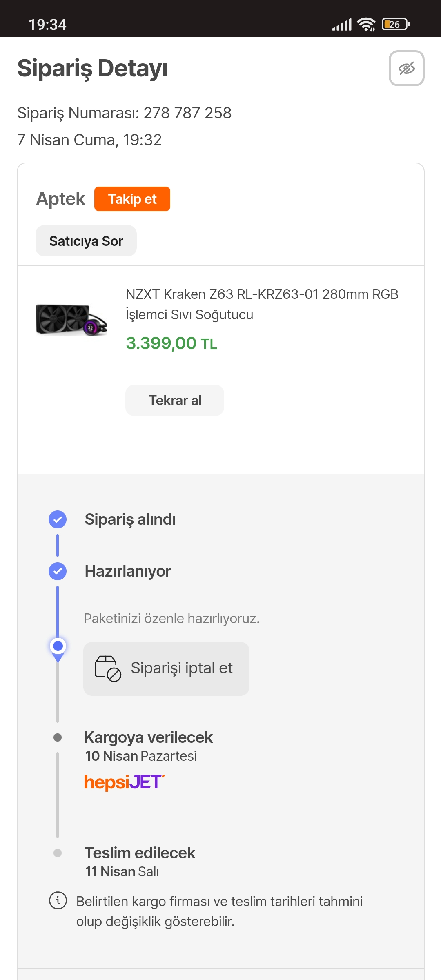Image resolution: width=441 pixels, height=980 pixels.
Task: Click the Sipariş alındı checkmark icon
Action: 58,519
